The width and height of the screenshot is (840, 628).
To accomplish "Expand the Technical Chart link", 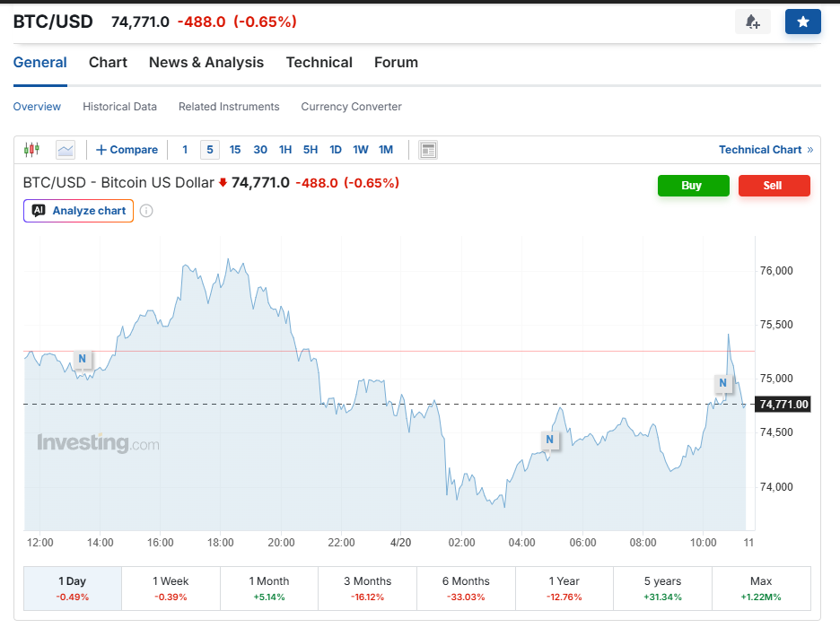I will click(766, 150).
